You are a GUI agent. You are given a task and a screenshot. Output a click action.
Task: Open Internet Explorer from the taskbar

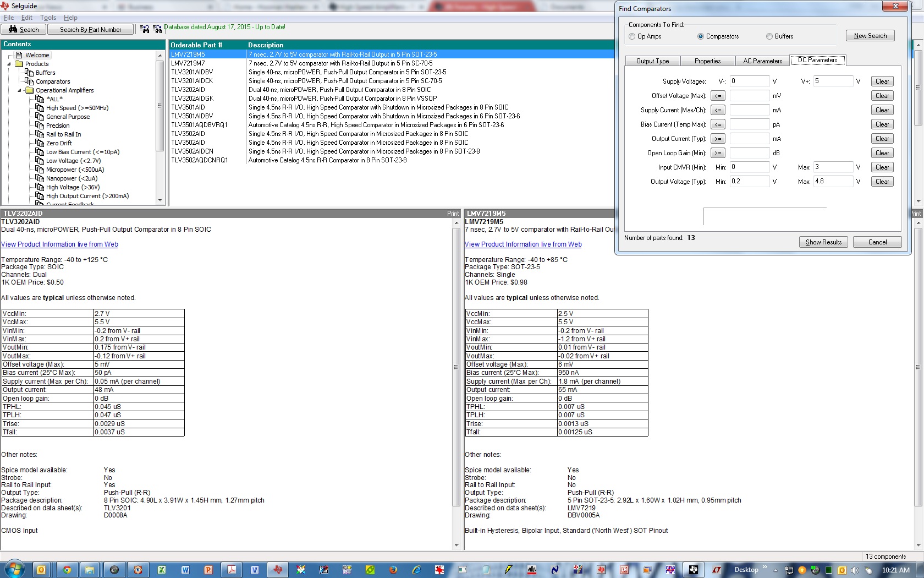coord(416,570)
